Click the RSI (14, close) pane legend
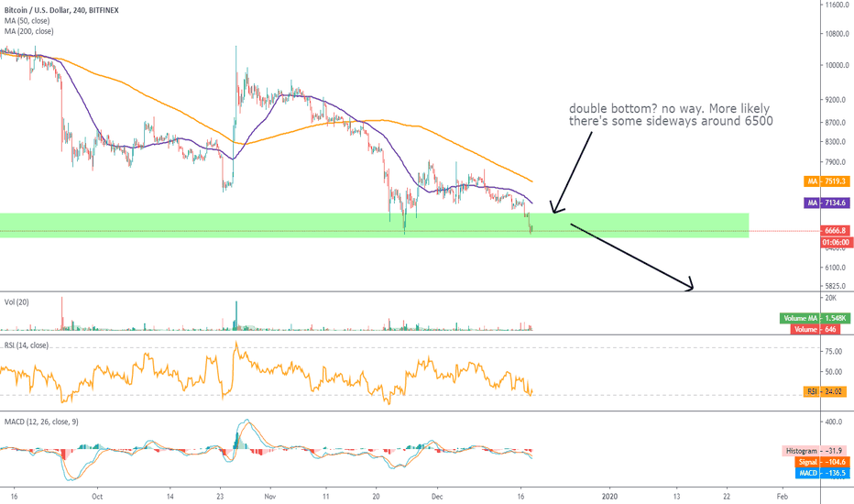854x504 pixels. point(27,345)
